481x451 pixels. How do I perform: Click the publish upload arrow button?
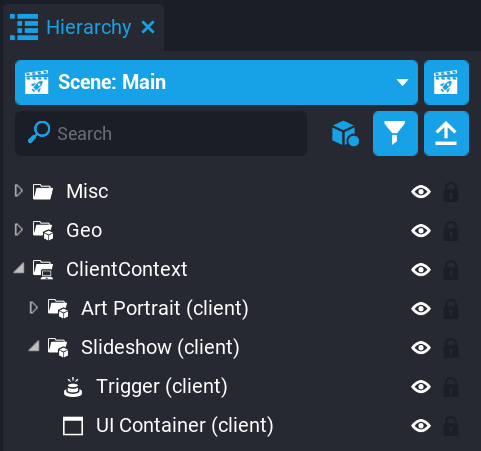point(446,133)
